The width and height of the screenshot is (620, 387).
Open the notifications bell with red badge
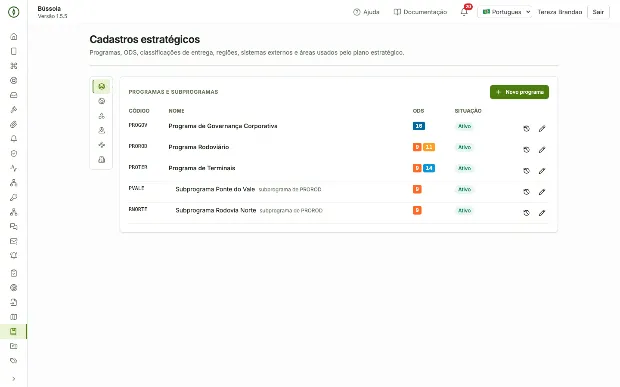(464, 12)
